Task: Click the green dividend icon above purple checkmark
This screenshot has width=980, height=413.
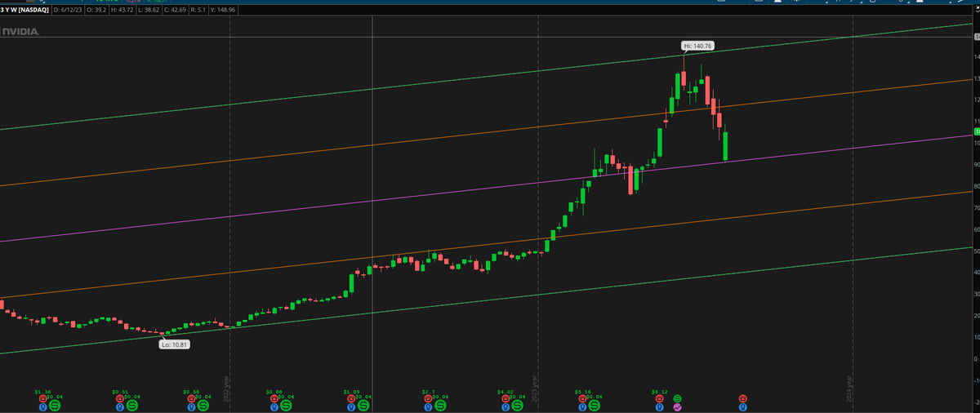Action: tap(677, 397)
